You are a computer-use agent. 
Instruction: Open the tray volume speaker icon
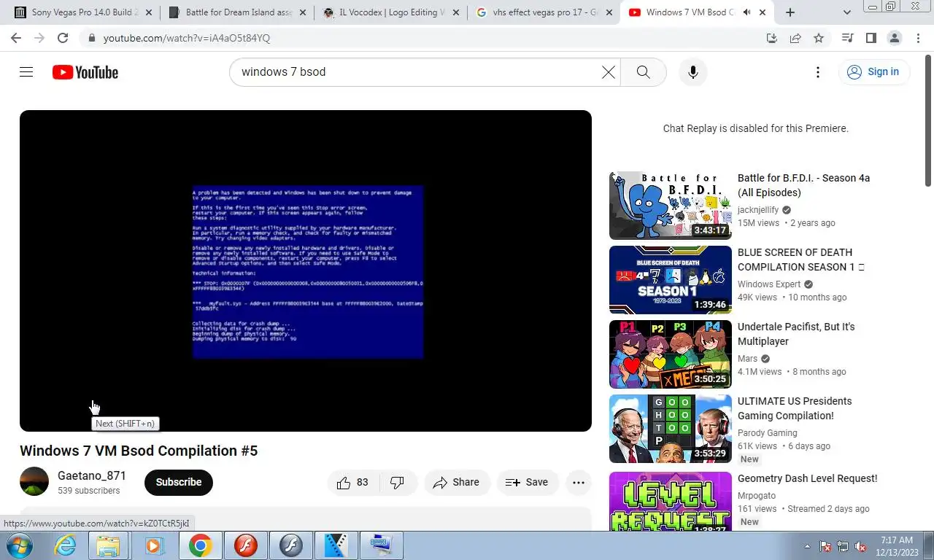(860, 546)
